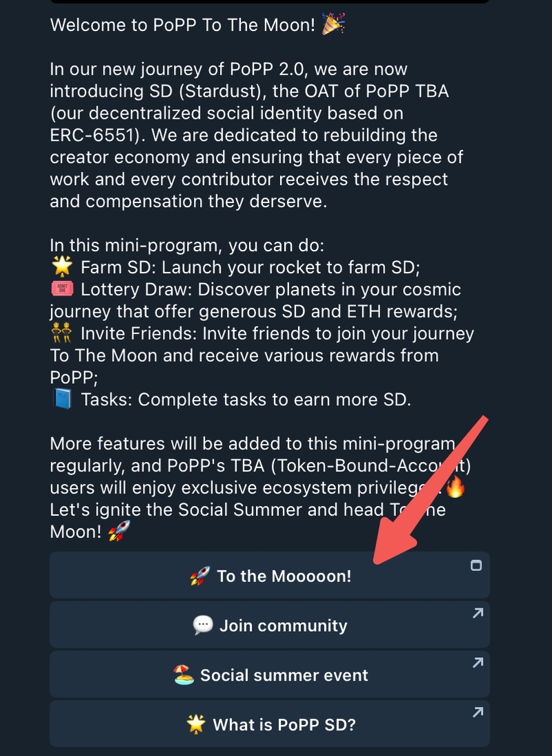Click the mini-app window icon on To the Moooon button
The height and width of the screenshot is (756, 552).
point(476,565)
